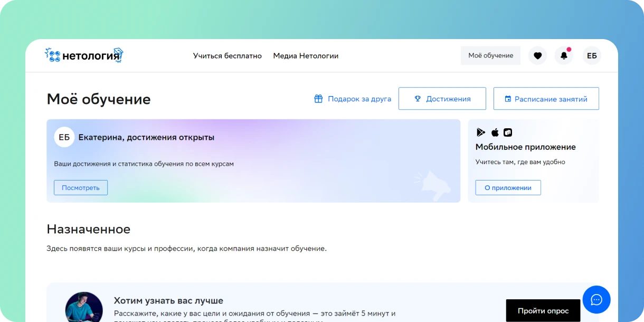Image resolution: width=644 pixels, height=322 pixels.
Task: Open notifications with the bell icon
Action: [x=564, y=55]
